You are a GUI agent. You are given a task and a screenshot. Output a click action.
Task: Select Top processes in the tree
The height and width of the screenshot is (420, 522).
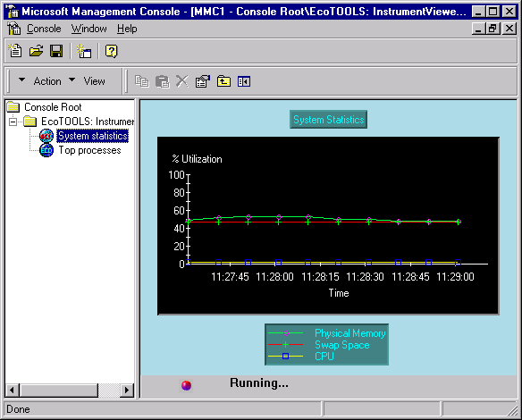(89, 150)
